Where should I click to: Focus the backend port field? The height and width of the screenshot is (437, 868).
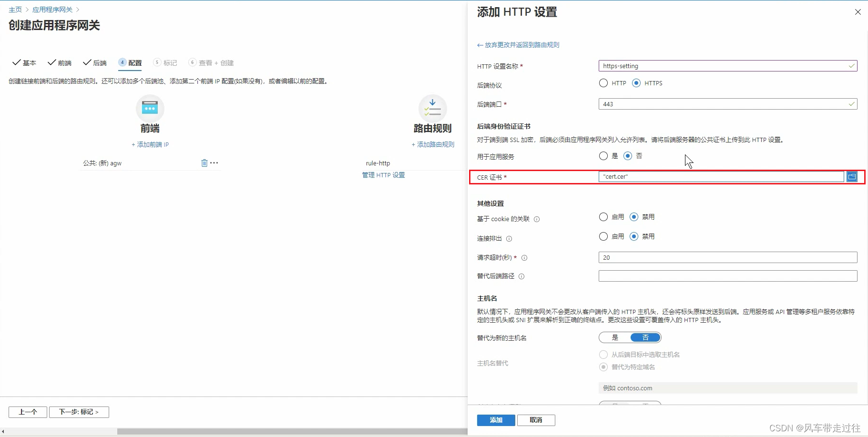(x=728, y=104)
